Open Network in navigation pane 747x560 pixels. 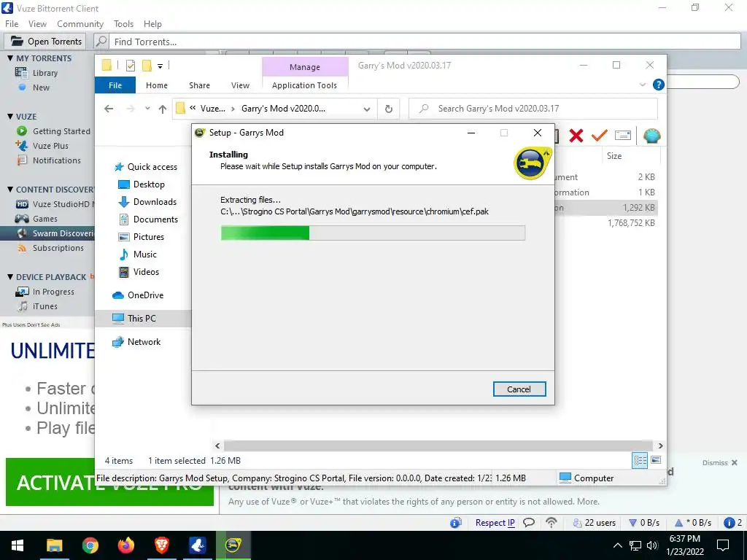[x=136, y=342]
